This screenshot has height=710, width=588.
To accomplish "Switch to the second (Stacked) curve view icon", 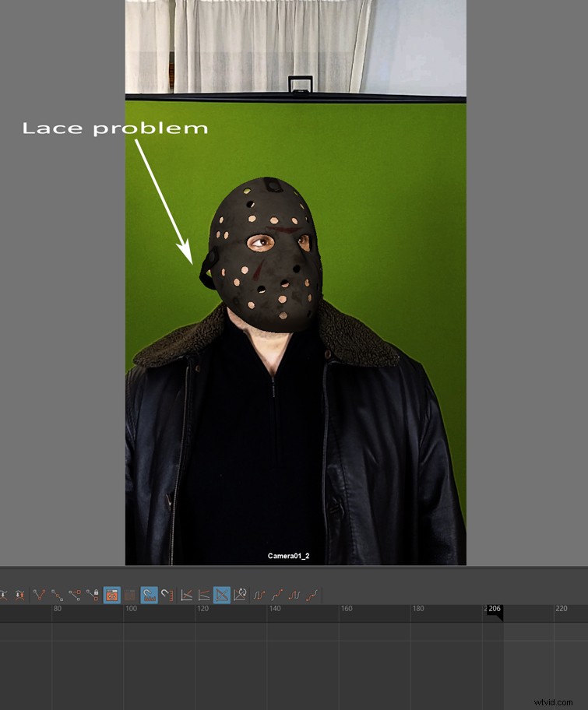I will 204,595.
